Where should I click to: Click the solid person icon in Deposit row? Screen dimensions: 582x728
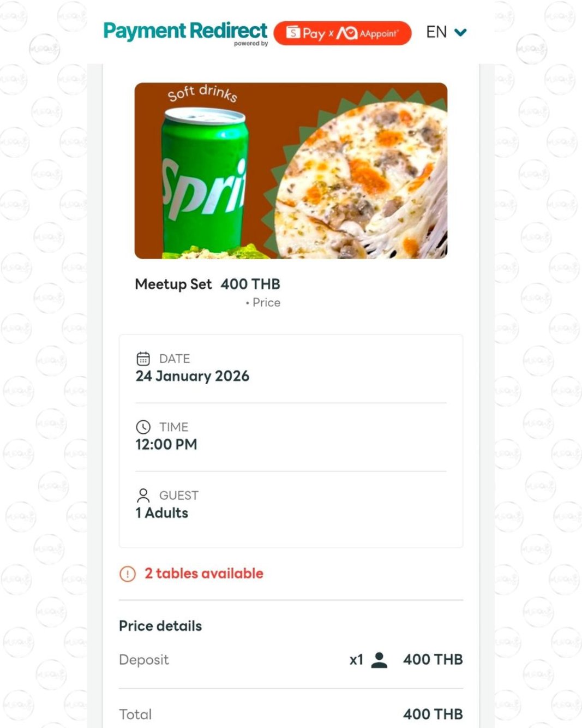(x=379, y=660)
